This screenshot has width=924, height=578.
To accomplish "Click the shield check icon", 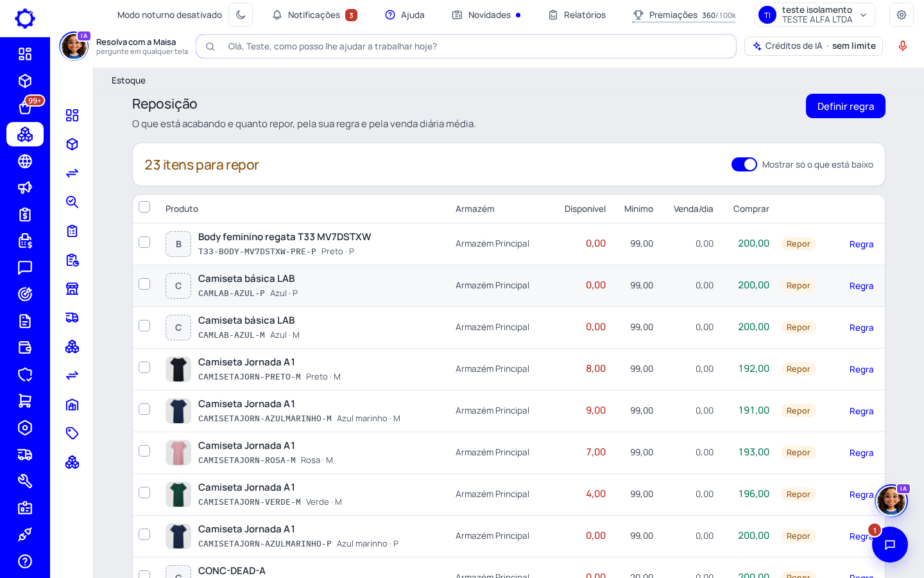I will point(25,374).
